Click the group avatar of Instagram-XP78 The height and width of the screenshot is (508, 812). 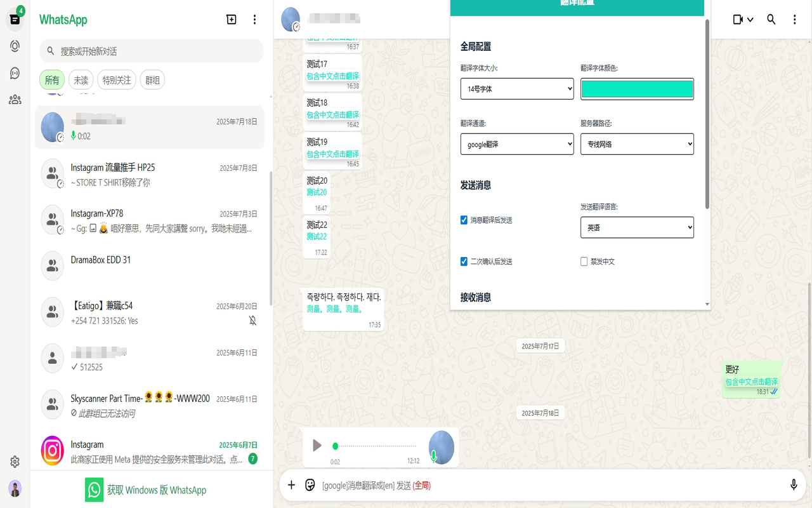53,220
